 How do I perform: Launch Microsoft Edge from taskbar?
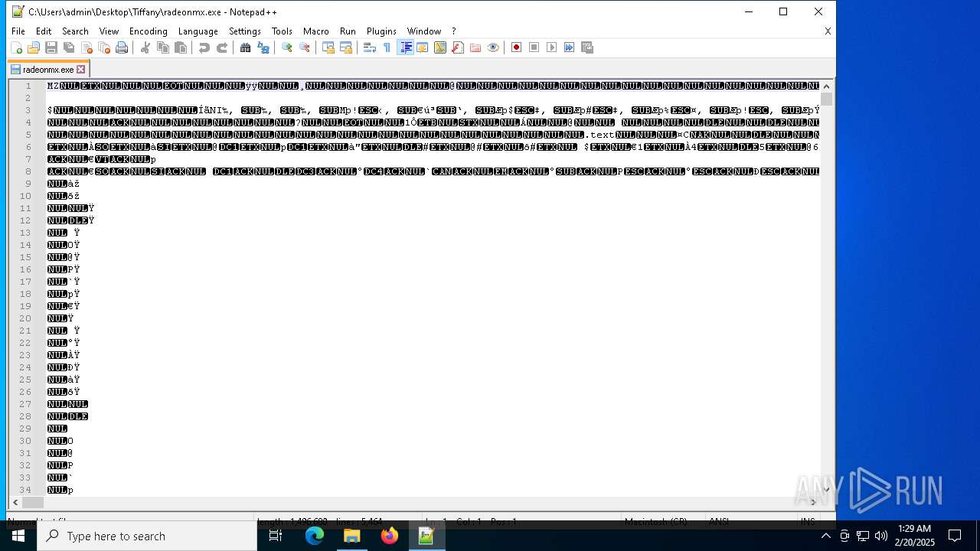[315, 536]
